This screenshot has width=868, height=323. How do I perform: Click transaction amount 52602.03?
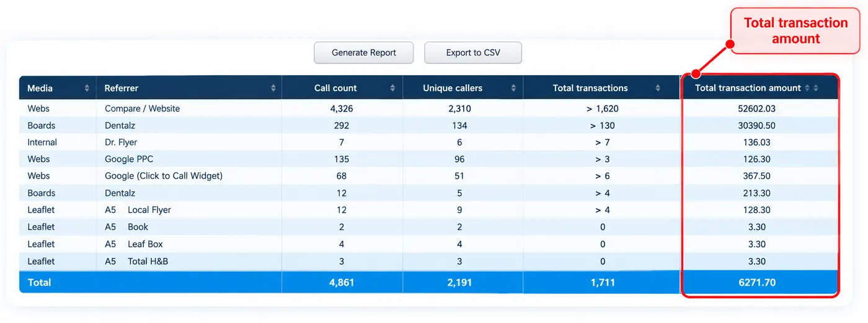click(756, 108)
